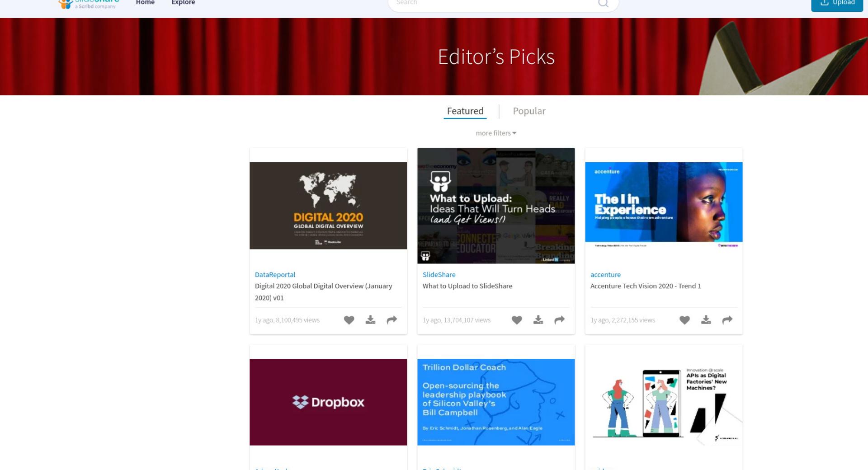Share the Digital 2020 Global Digital Overview slideshow
This screenshot has width=868, height=470.
(x=392, y=320)
